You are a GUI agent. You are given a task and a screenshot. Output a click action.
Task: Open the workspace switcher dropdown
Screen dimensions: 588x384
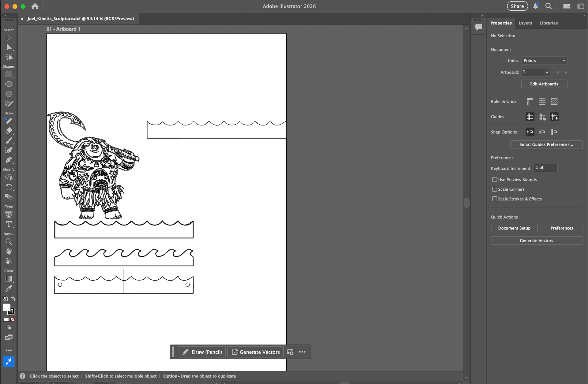581,6
